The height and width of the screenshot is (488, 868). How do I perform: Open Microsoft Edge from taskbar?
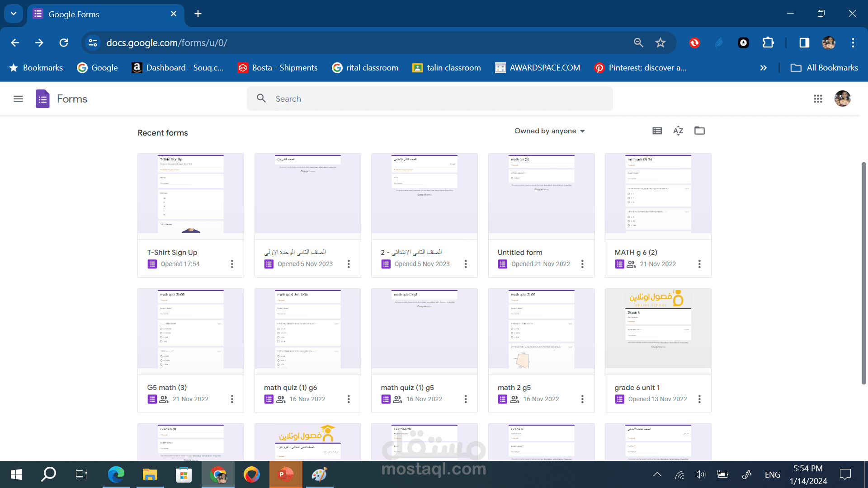[116, 474]
